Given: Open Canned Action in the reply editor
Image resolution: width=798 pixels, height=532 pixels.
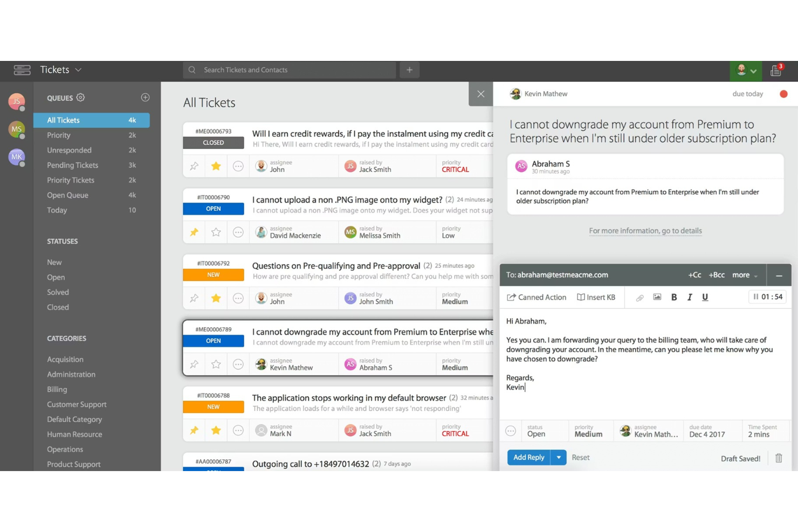Looking at the screenshot, I should (536, 297).
